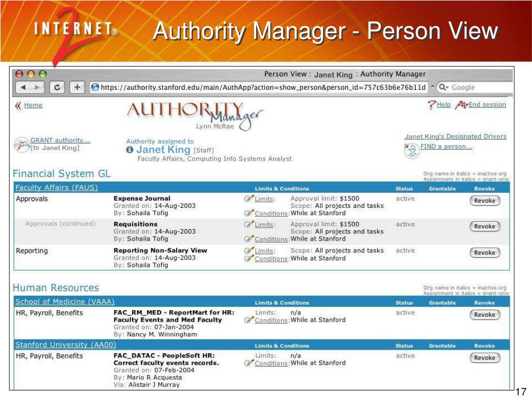Click pencil icon for FAC_DATAC Conditions
Viewport: 532px width, 399px height.
click(x=249, y=363)
